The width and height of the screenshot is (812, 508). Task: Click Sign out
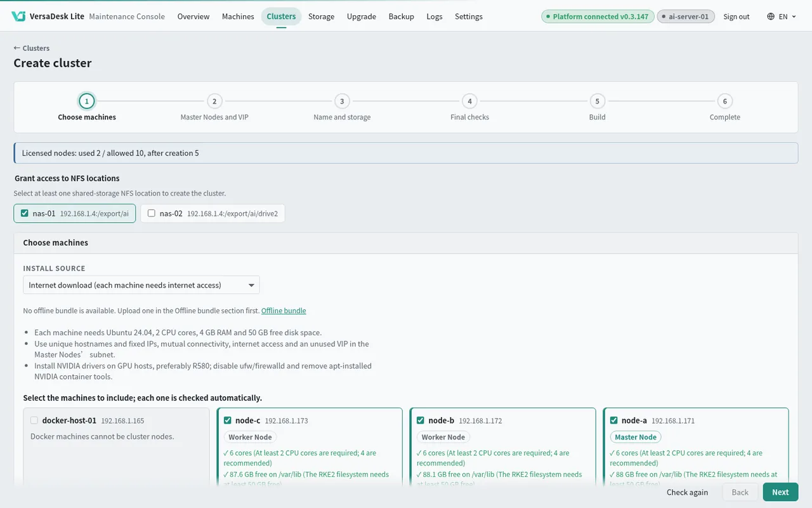coord(737,17)
